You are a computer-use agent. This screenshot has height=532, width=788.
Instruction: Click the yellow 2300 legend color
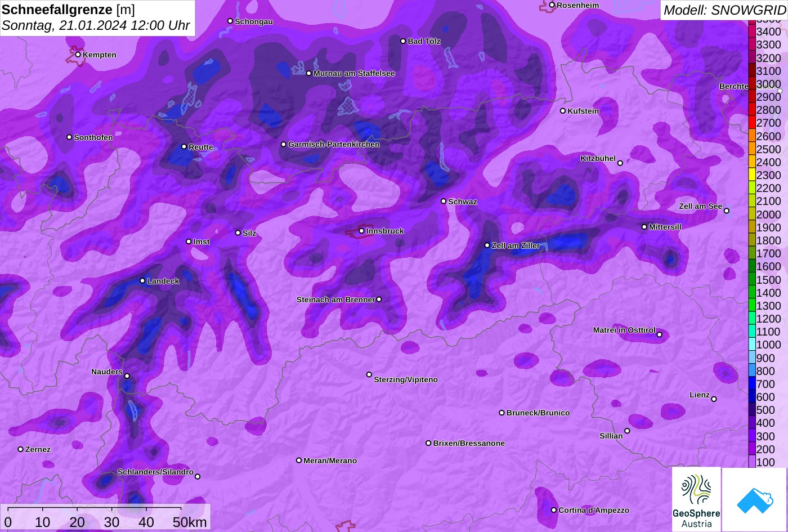(751, 175)
